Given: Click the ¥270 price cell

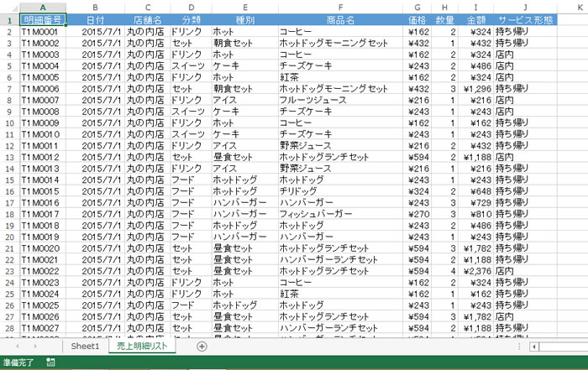Looking at the screenshot, I should pyautogui.click(x=417, y=214).
